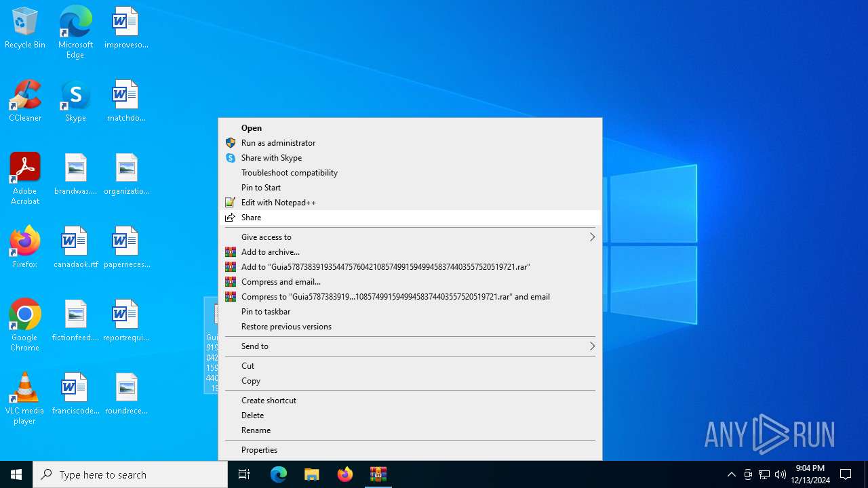
Task: Open the notification center icon
Action: [x=846, y=474]
